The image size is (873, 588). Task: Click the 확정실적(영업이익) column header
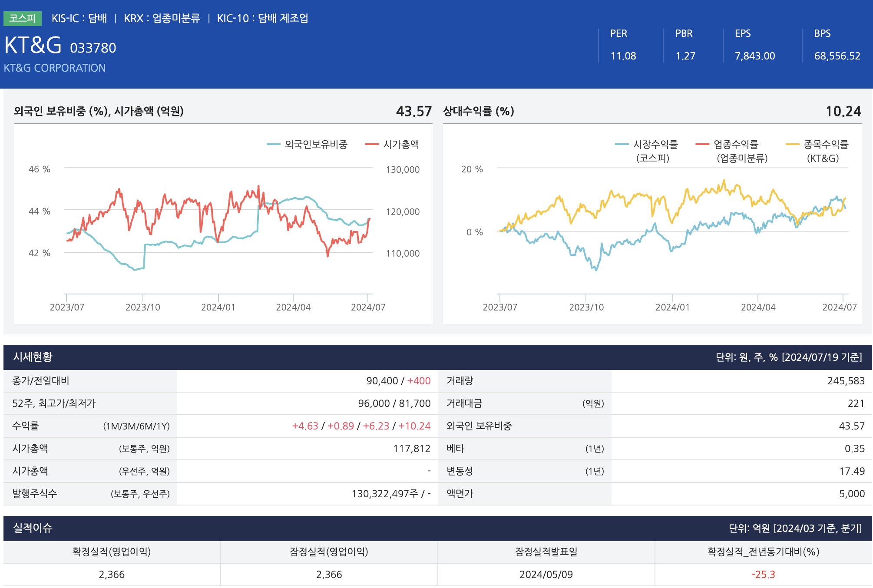pos(112,552)
